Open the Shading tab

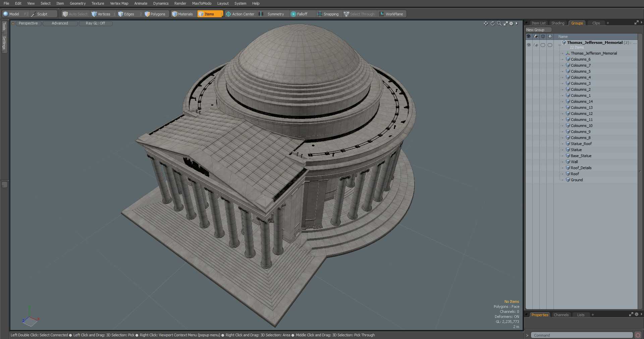[558, 23]
